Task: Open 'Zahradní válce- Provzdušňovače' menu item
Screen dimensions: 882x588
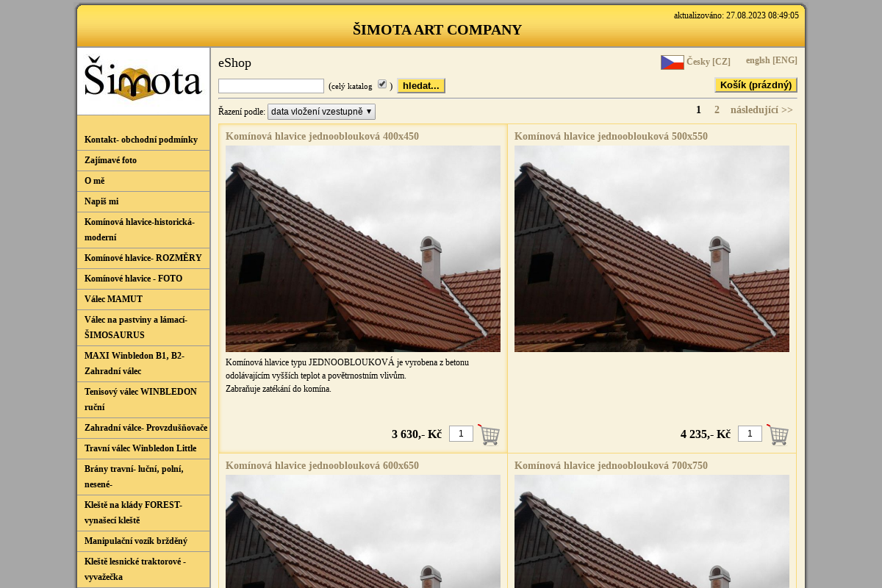Action: point(143,428)
